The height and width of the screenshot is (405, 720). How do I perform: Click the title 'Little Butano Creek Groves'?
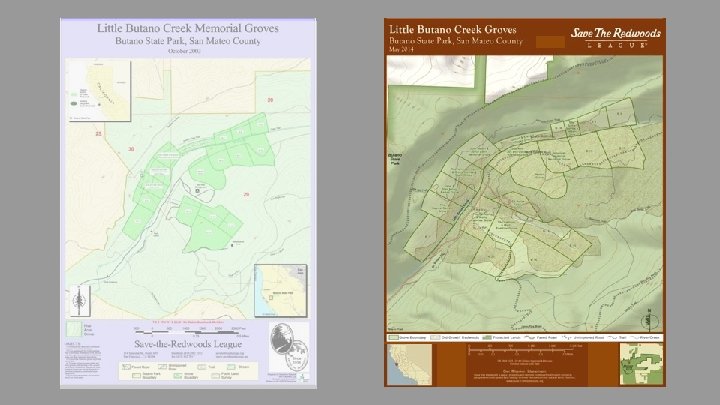click(453, 29)
